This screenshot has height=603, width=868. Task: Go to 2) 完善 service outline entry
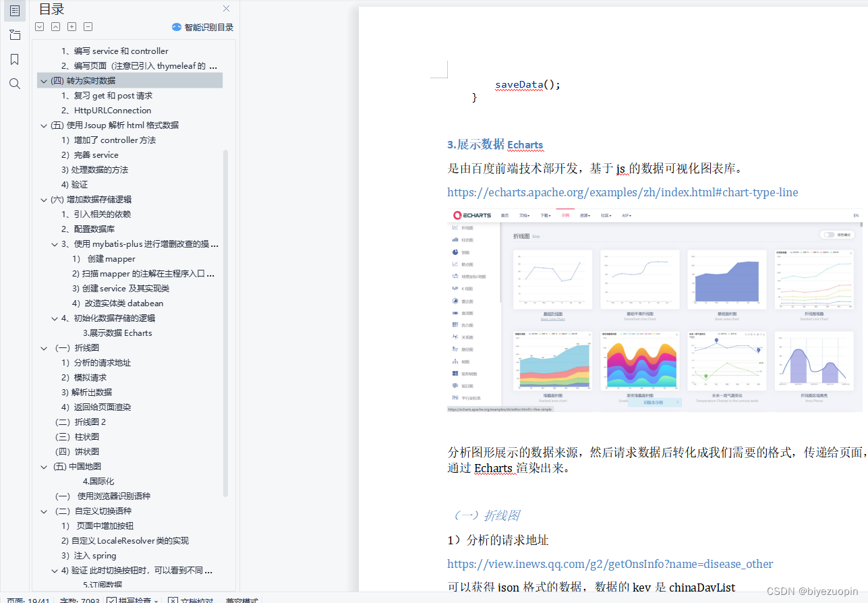[x=90, y=155]
